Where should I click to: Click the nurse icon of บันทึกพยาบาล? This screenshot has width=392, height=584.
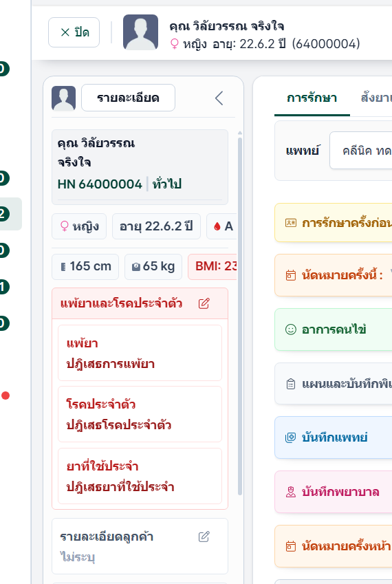[291, 492]
